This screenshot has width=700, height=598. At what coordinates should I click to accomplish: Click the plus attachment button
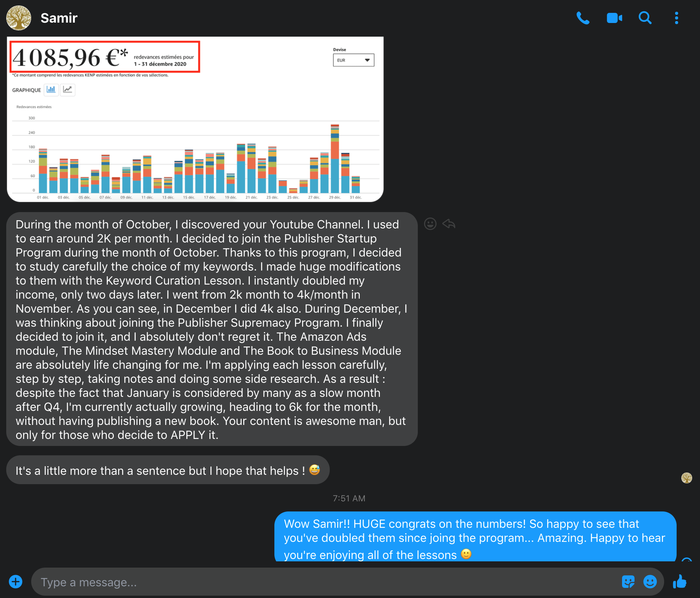tap(16, 582)
